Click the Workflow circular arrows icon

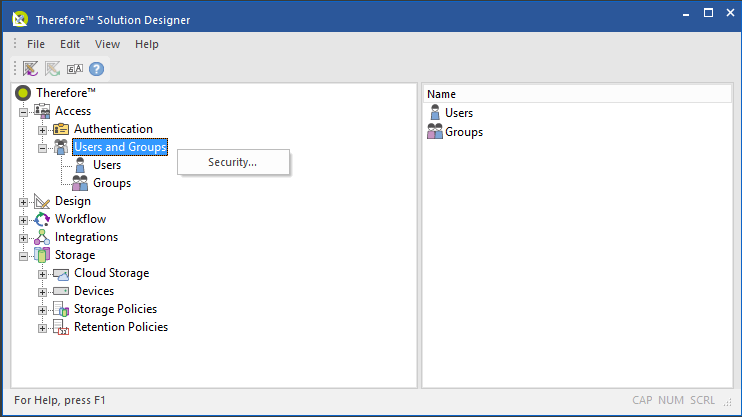pyautogui.click(x=42, y=219)
